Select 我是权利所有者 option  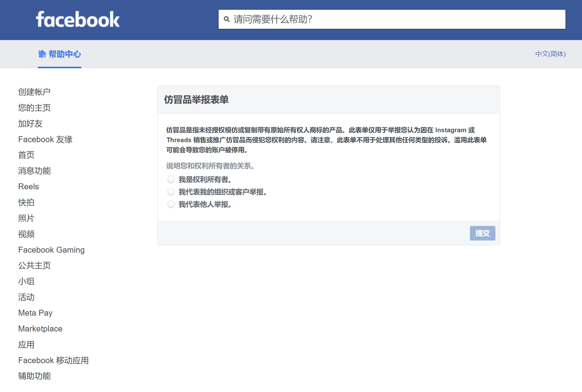(171, 179)
